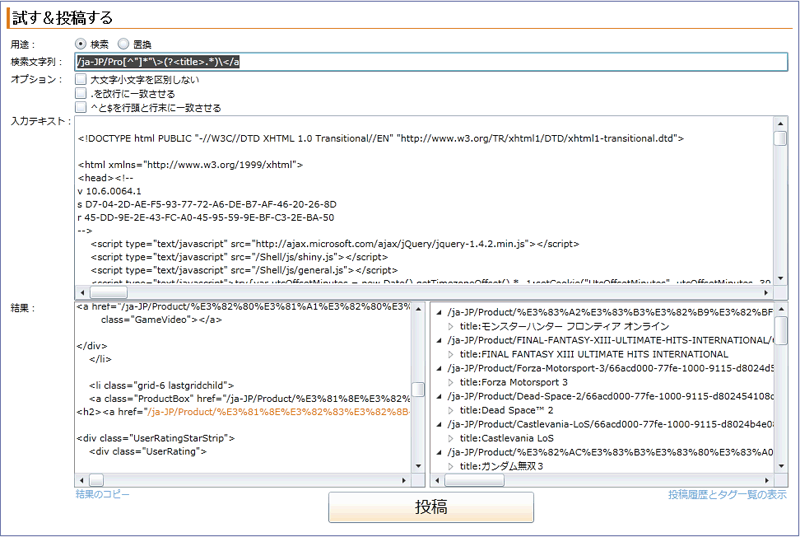
Task: Click match tree horizontal scrollbar left arrow
Action: tap(437, 480)
